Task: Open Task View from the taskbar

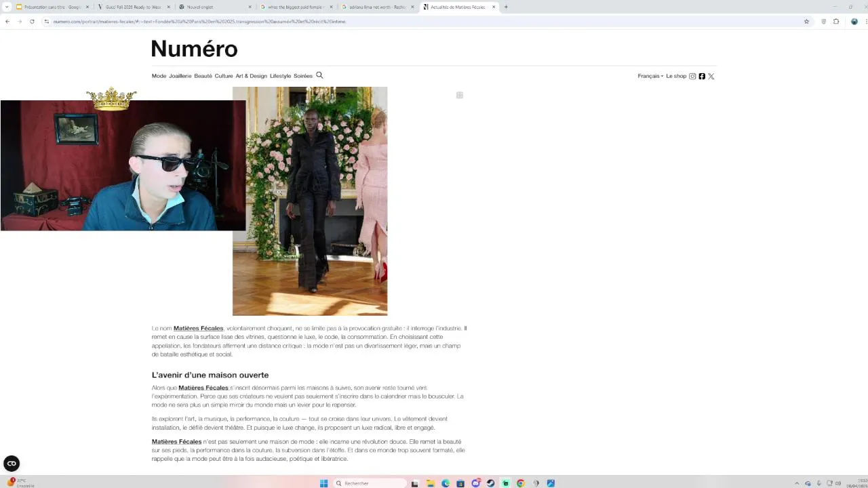Action: pos(414,483)
